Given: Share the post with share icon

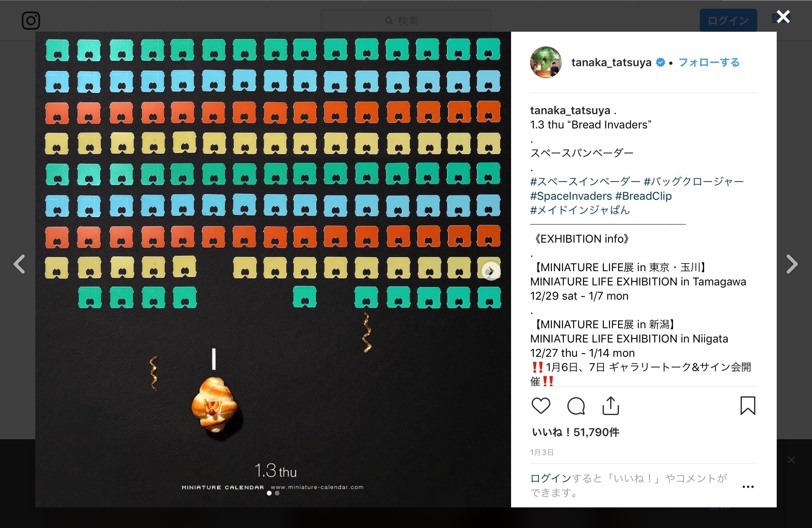Looking at the screenshot, I should click(x=611, y=406).
